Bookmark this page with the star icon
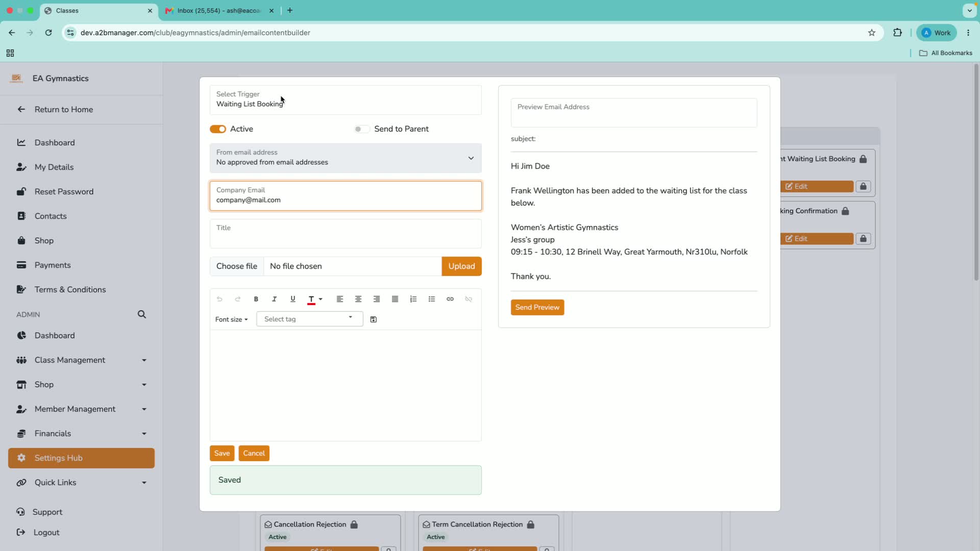This screenshot has width=980, height=551. pyautogui.click(x=872, y=33)
